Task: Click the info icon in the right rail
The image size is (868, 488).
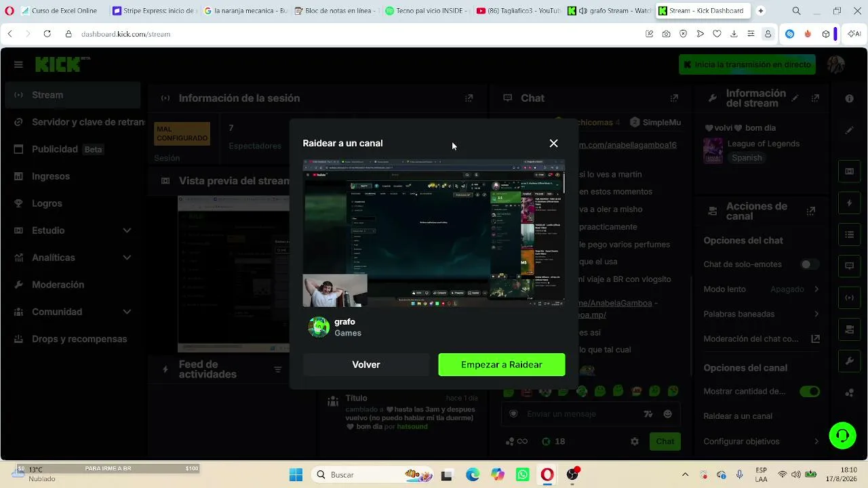Action: [849, 98]
